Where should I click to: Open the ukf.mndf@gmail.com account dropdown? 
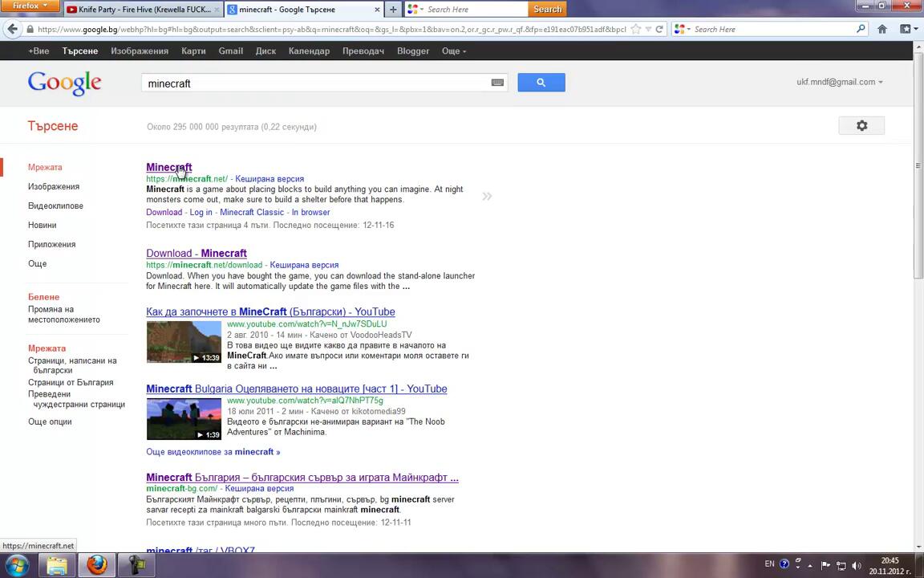[x=839, y=82]
